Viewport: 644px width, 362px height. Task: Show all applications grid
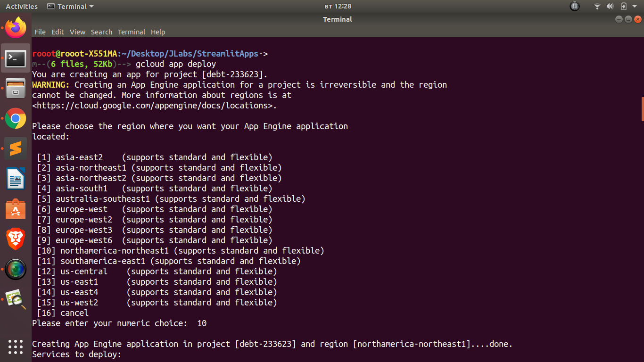point(16,346)
